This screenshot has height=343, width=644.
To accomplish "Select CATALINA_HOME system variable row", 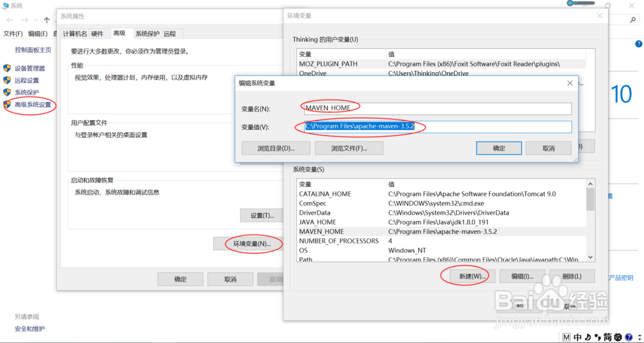I will [442, 193].
